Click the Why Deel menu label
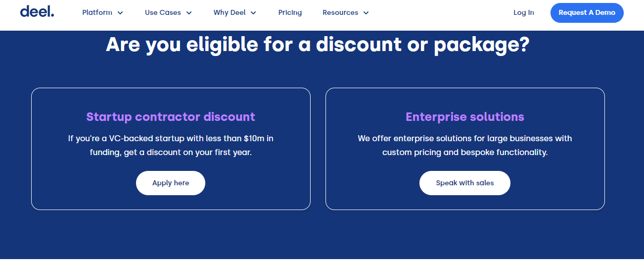 pos(230,12)
